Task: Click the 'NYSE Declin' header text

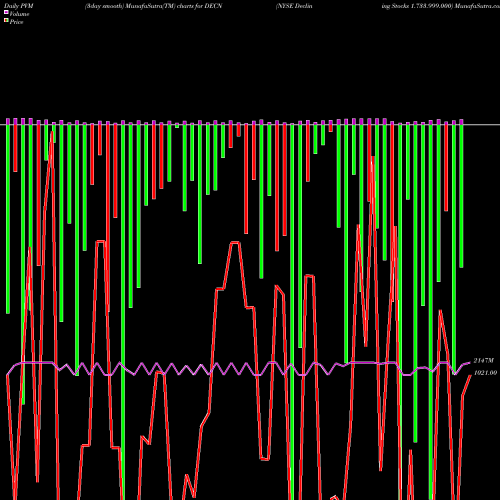Action: [294, 6]
